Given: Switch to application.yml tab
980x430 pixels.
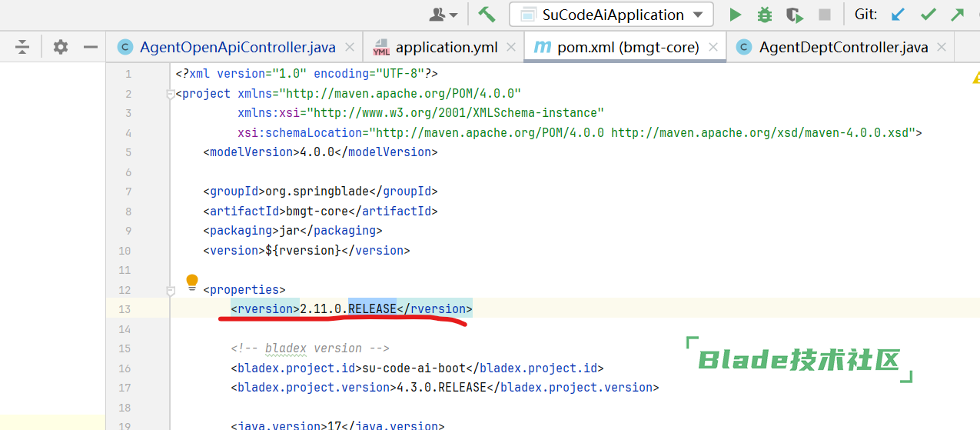Looking at the screenshot, I should 446,47.
